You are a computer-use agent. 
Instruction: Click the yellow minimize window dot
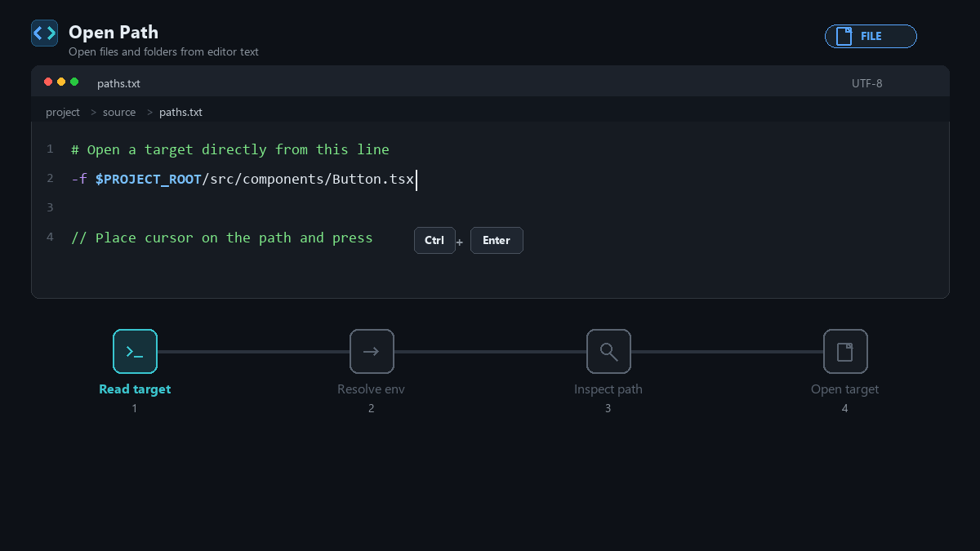(x=61, y=82)
